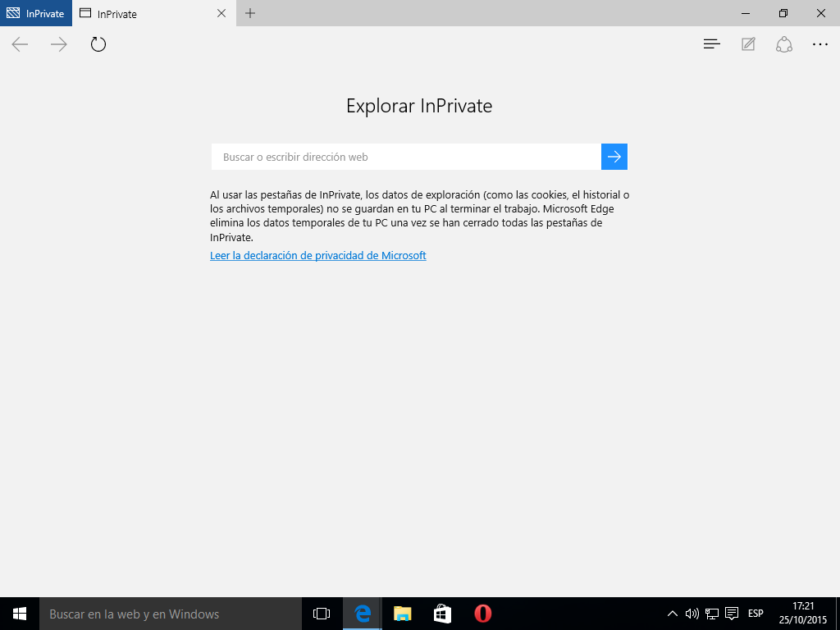This screenshot has width=840, height=630.
Task: Open Task View from taskbar
Action: (322, 614)
